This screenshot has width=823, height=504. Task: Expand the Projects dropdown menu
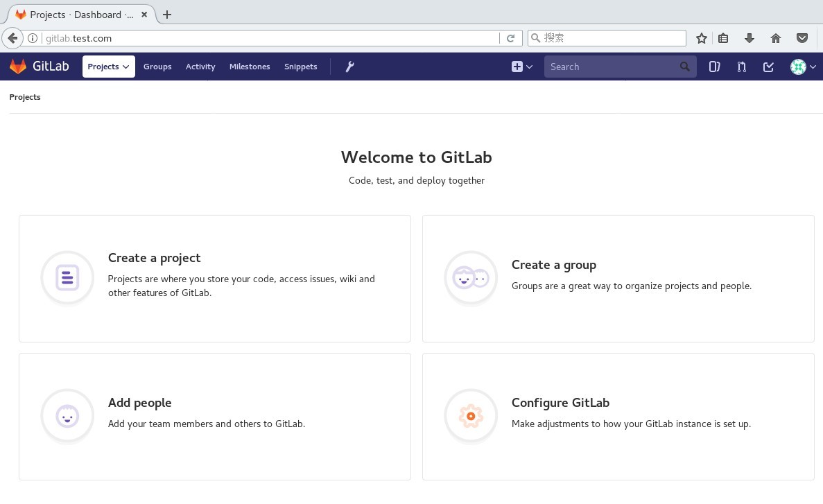(x=108, y=67)
